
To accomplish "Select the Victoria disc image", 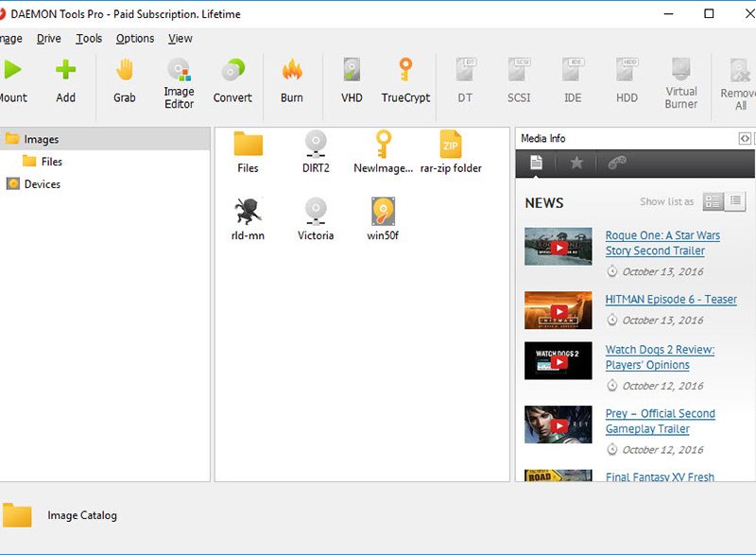I will [x=316, y=219].
